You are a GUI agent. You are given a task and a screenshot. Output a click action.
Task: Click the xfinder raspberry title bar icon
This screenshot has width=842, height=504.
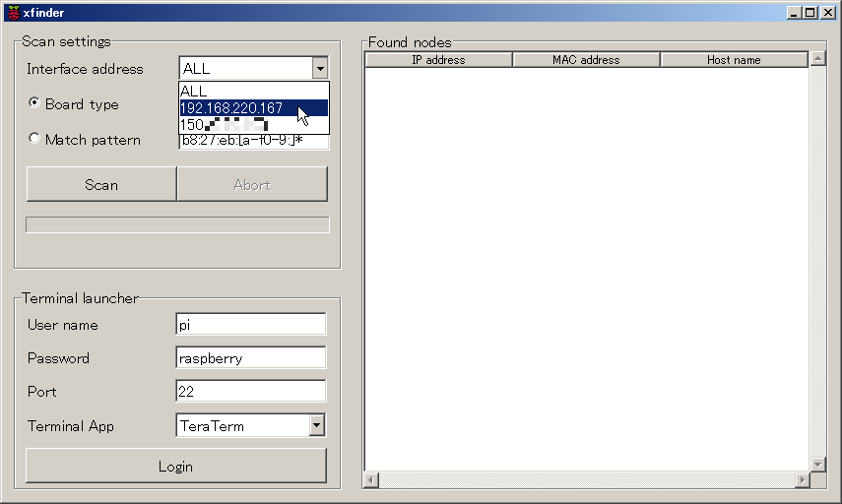pyautogui.click(x=14, y=13)
